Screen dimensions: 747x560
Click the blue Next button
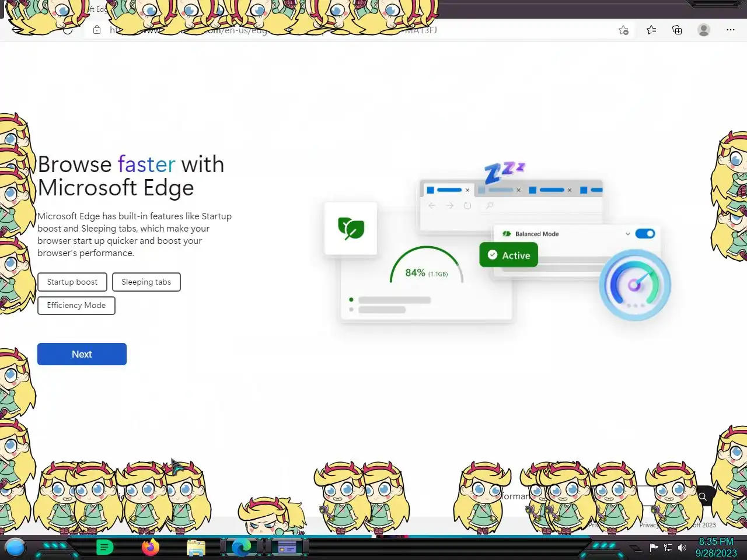82,354
